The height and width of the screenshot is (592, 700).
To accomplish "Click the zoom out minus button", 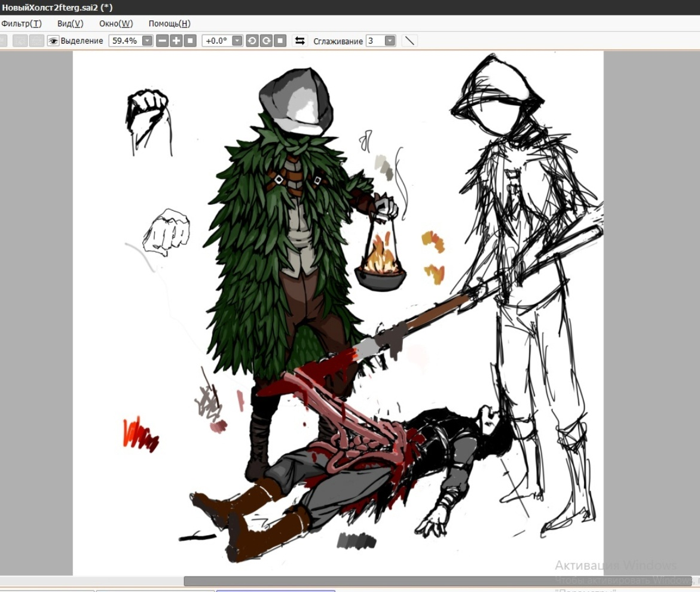I will [163, 41].
